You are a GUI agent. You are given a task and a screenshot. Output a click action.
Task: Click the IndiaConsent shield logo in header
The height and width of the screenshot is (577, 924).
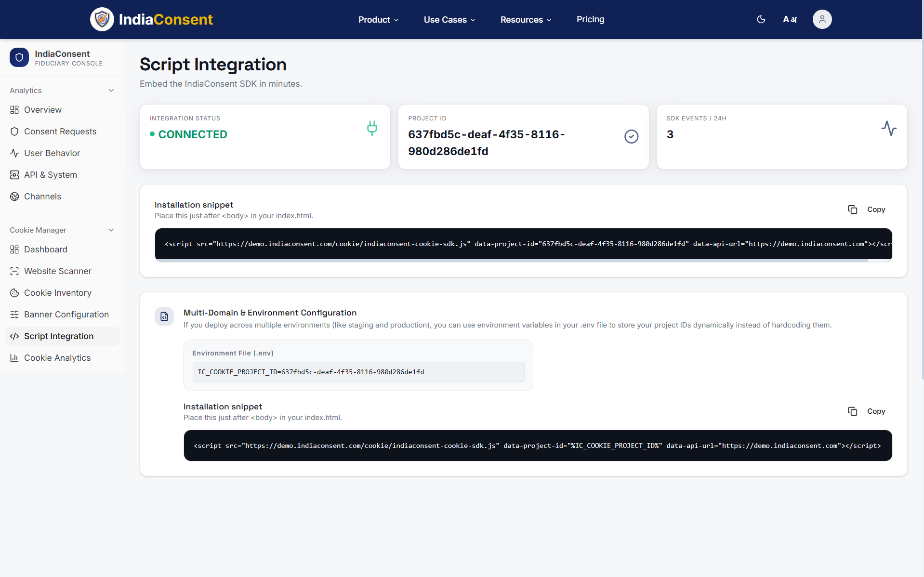coord(102,19)
